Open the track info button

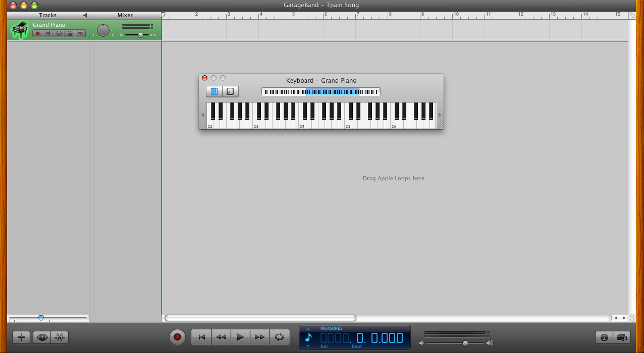pyautogui.click(x=604, y=337)
